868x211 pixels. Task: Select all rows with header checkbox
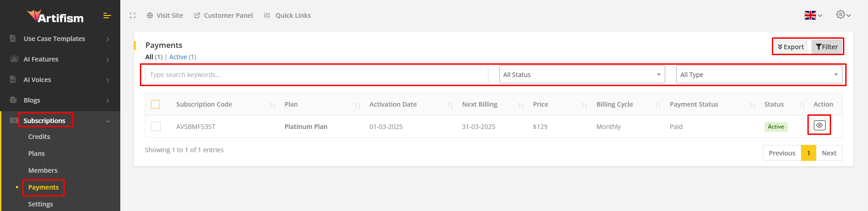(x=155, y=104)
